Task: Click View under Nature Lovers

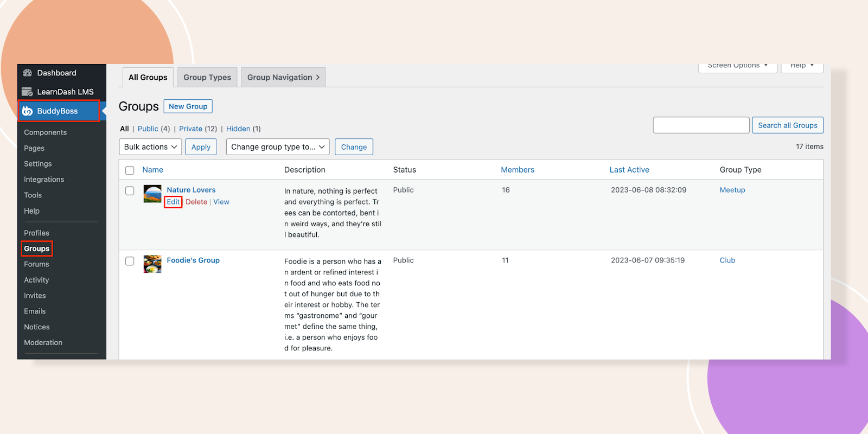Action: (x=221, y=202)
